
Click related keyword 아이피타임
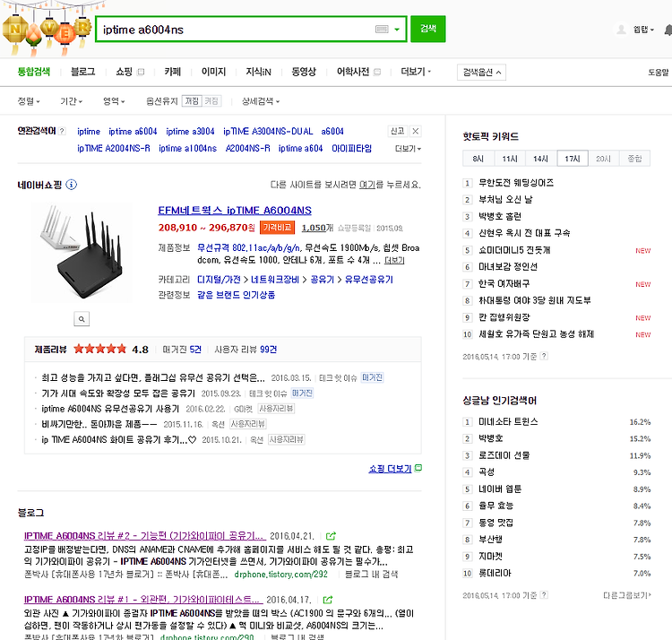351,148
